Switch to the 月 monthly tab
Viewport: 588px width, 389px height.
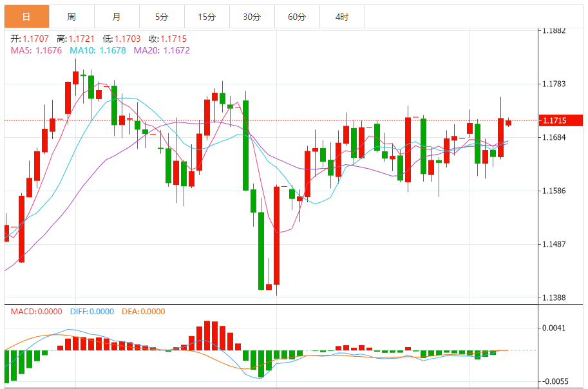coord(117,17)
